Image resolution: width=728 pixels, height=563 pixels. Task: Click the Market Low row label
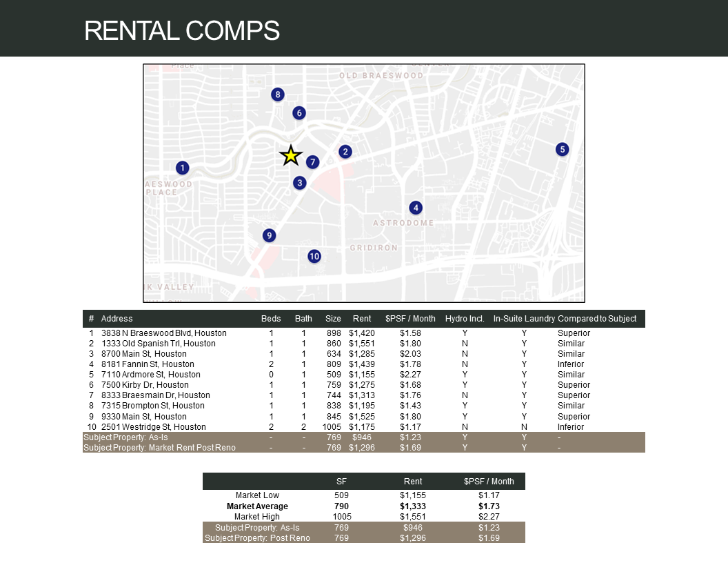coord(257,495)
